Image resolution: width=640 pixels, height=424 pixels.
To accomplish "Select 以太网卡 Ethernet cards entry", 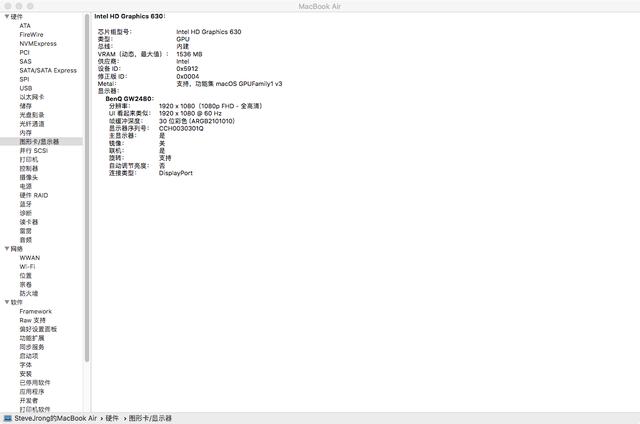I will tap(32, 97).
